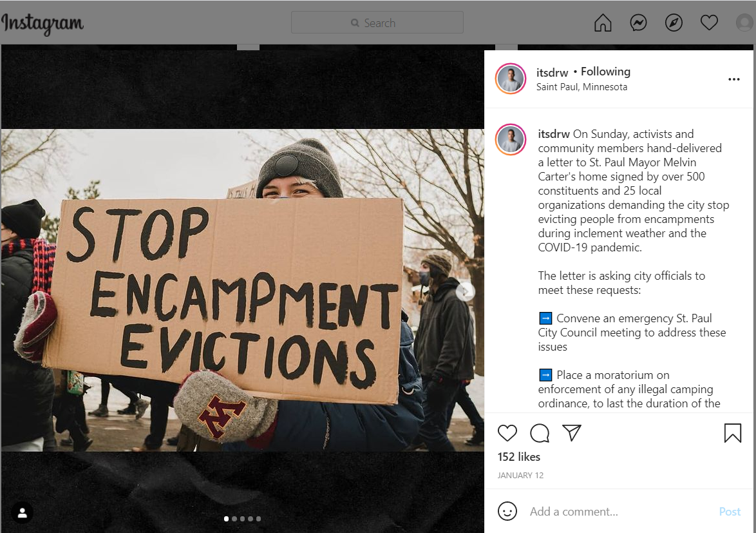Viewport: 756px width, 533px height.
Task: Open the Saint Paul, Minnesota location link
Action: click(581, 87)
